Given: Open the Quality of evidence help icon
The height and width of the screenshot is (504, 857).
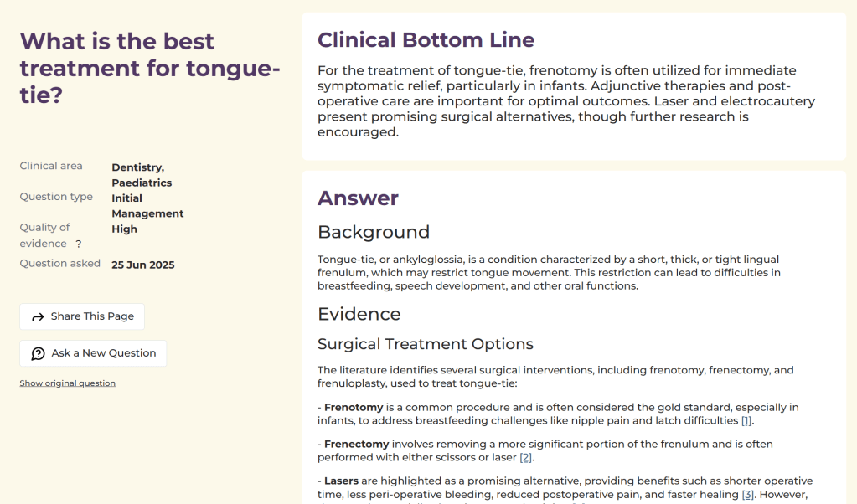Looking at the screenshot, I should (79, 244).
